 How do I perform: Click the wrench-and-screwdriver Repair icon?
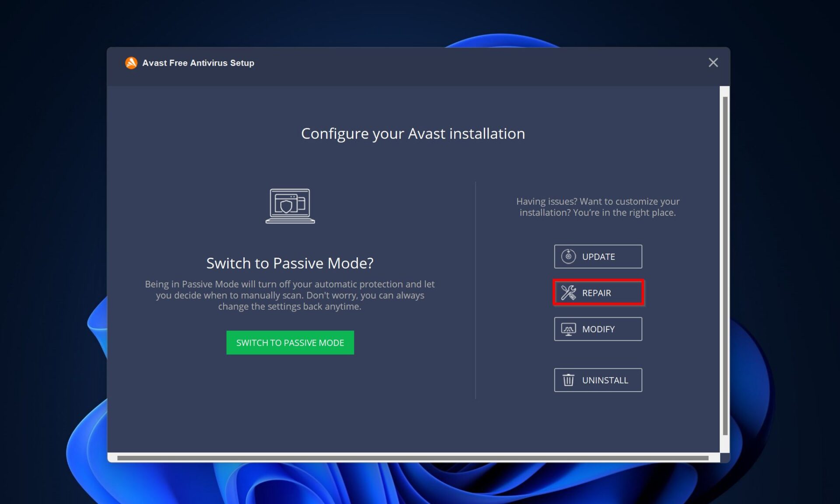pyautogui.click(x=568, y=293)
